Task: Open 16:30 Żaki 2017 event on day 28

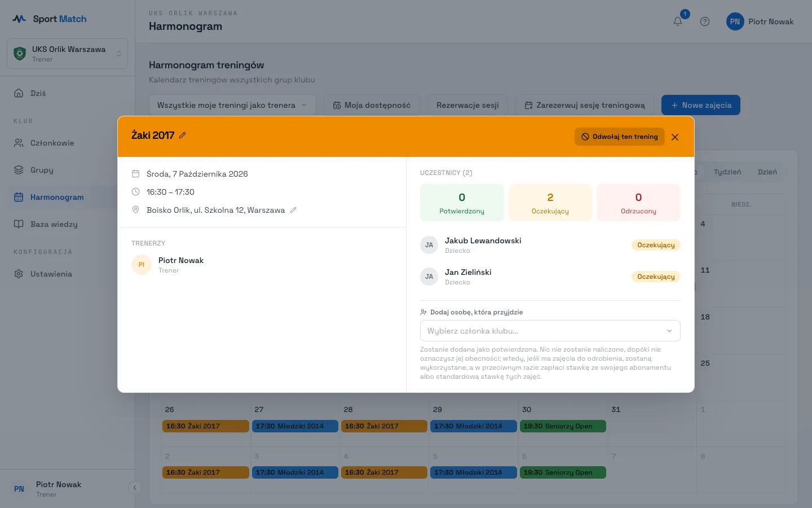Action: pyautogui.click(x=385, y=426)
